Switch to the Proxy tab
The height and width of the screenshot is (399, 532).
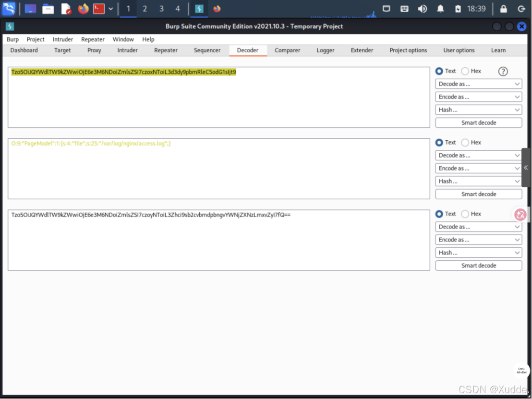pyautogui.click(x=94, y=50)
